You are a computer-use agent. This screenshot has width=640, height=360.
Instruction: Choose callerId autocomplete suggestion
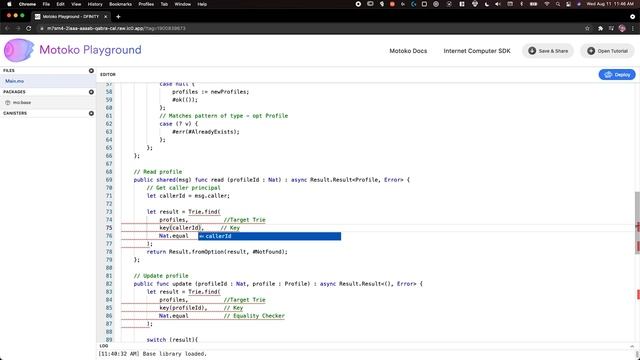269,236
